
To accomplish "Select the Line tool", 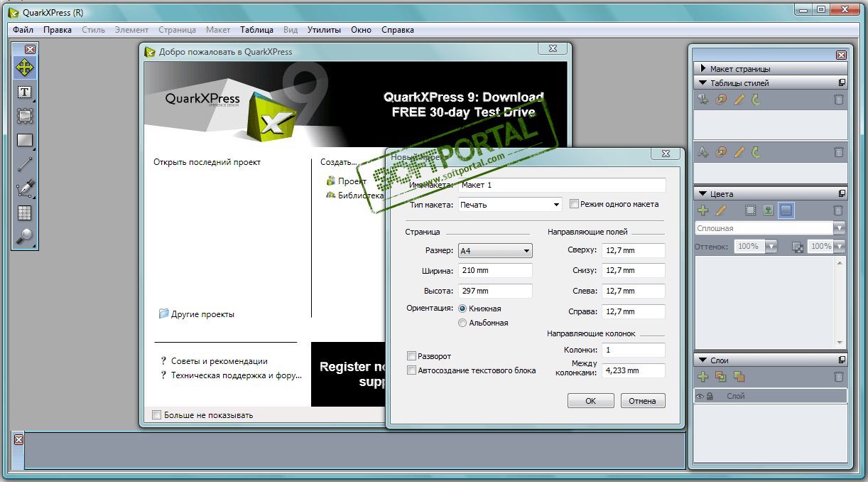I will click(x=25, y=164).
